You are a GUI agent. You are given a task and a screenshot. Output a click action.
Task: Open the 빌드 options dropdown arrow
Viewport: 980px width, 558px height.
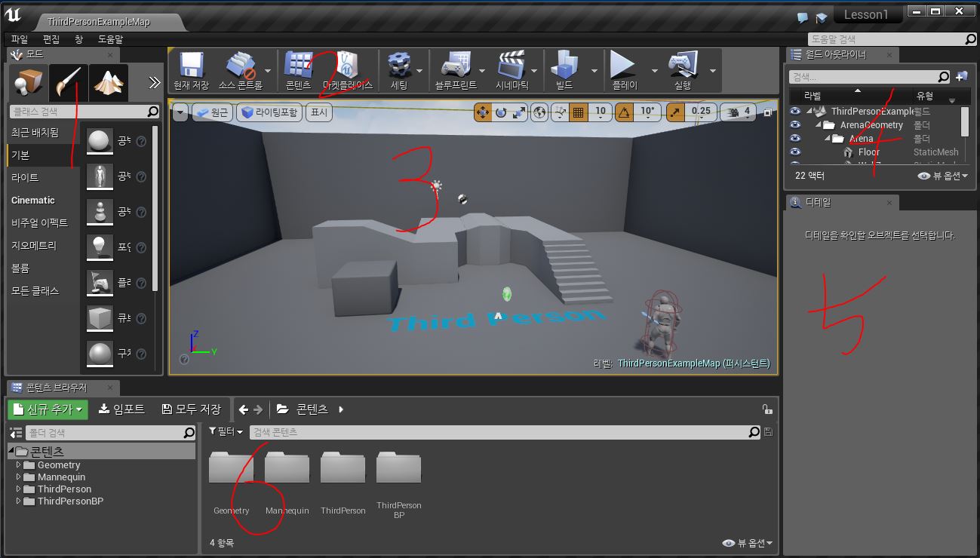(x=594, y=70)
